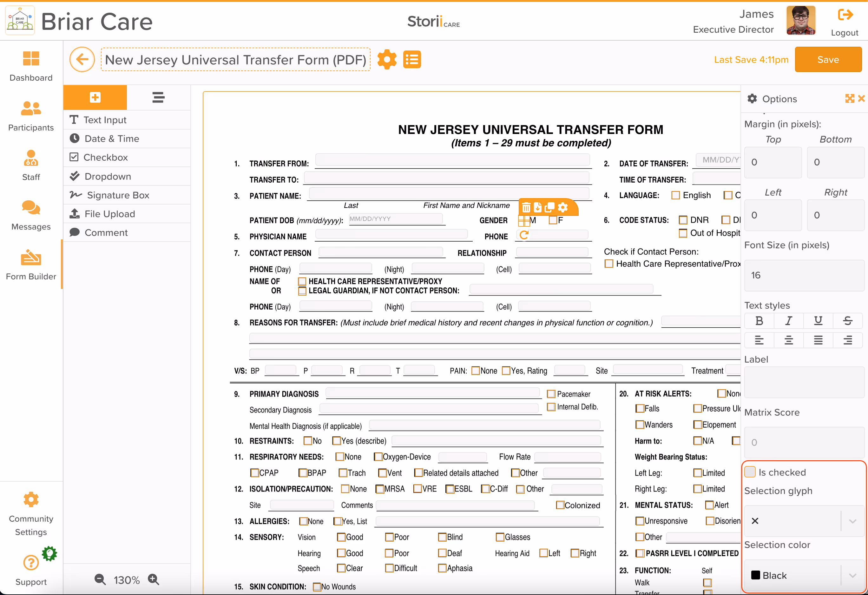Check the MRSA isolation checkbox

tap(380, 489)
